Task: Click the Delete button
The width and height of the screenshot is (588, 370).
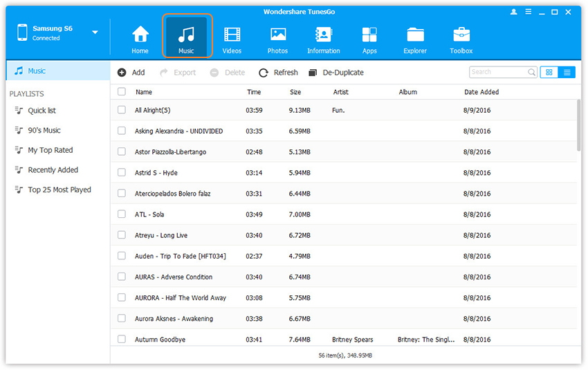Action: click(x=228, y=73)
